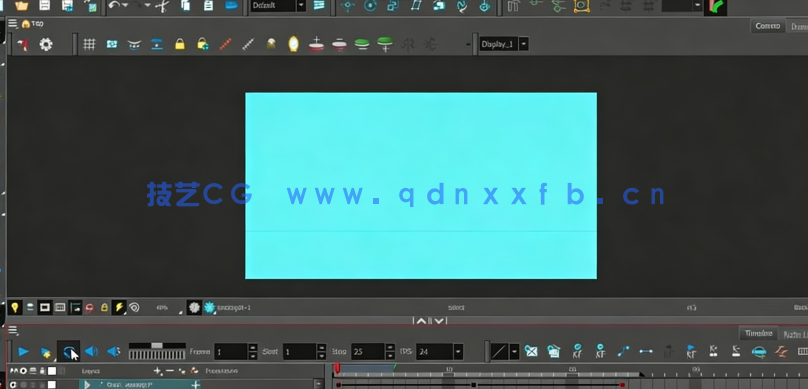Image resolution: width=808 pixels, height=389 pixels.
Task: Click the Frame number input field
Action: pyautogui.click(x=231, y=352)
